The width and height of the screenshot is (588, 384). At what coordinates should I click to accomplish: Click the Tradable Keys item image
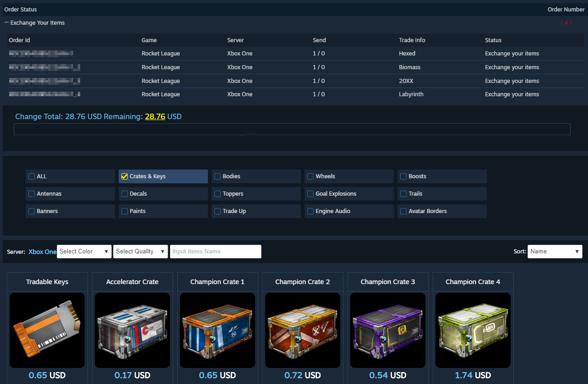pos(47,330)
